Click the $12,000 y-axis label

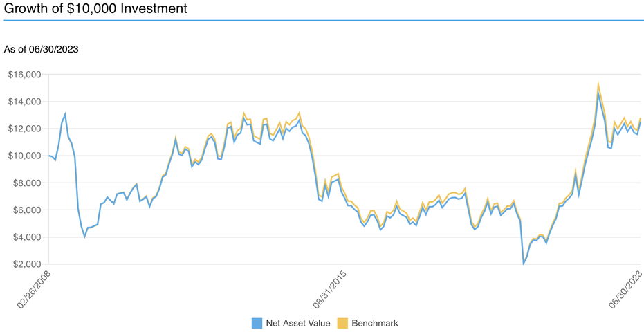click(x=24, y=129)
